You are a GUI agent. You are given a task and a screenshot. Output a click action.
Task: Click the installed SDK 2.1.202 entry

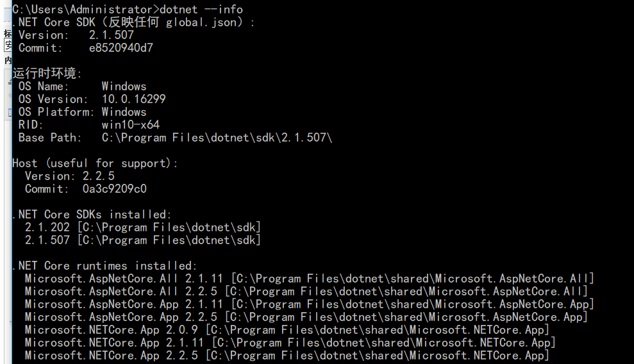(x=143, y=227)
